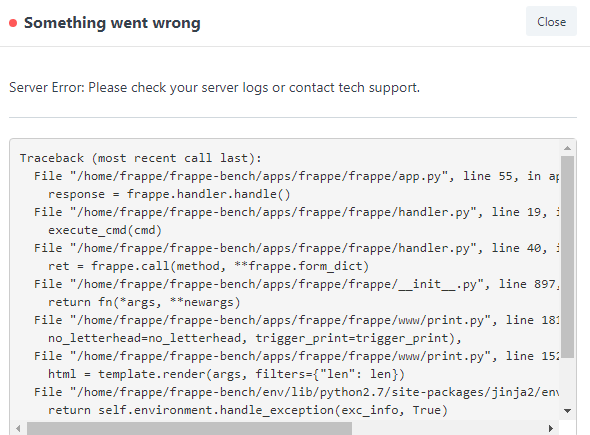
Task: Click the "Something went wrong" heading
Action: click(x=112, y=23)
